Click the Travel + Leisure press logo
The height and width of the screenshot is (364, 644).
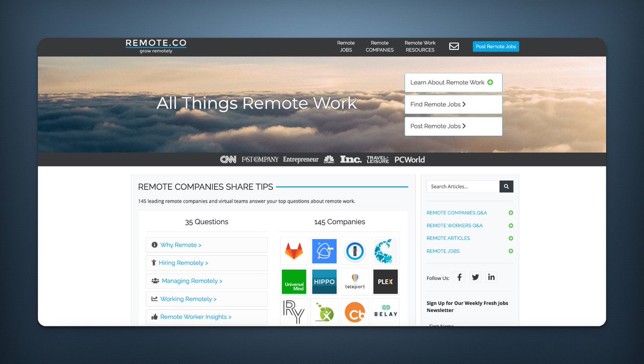pyautogui.click(x=378, y=159)
